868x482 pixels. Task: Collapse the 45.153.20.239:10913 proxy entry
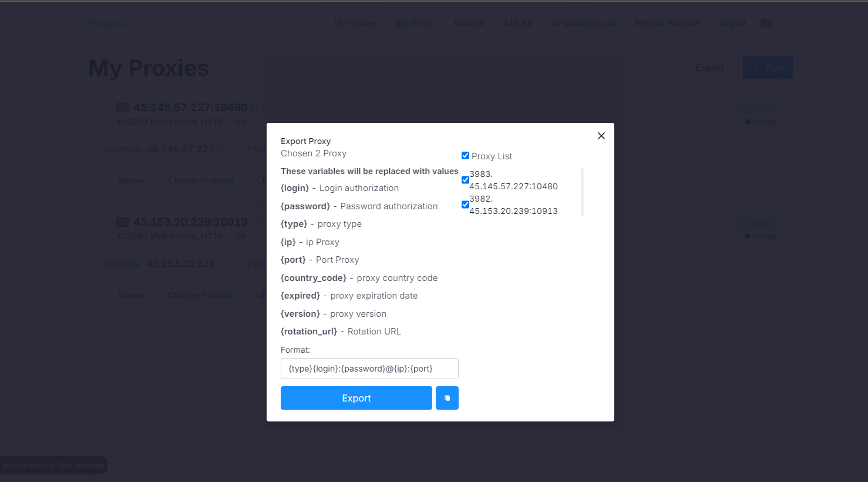(x=106, y=222)
